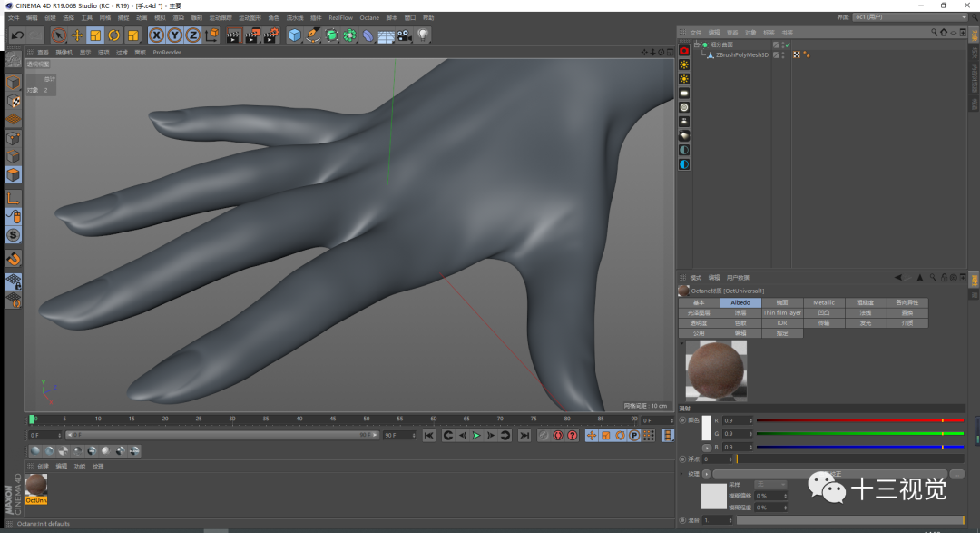Click the material preview sphere in attributes
980x533 pixels.
click(x=716, y=370)
